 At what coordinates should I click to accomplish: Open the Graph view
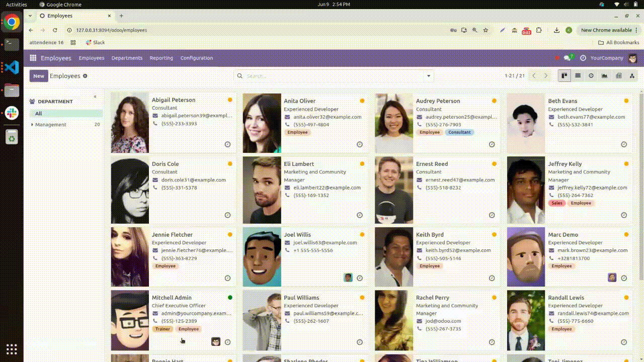(605, 76)
